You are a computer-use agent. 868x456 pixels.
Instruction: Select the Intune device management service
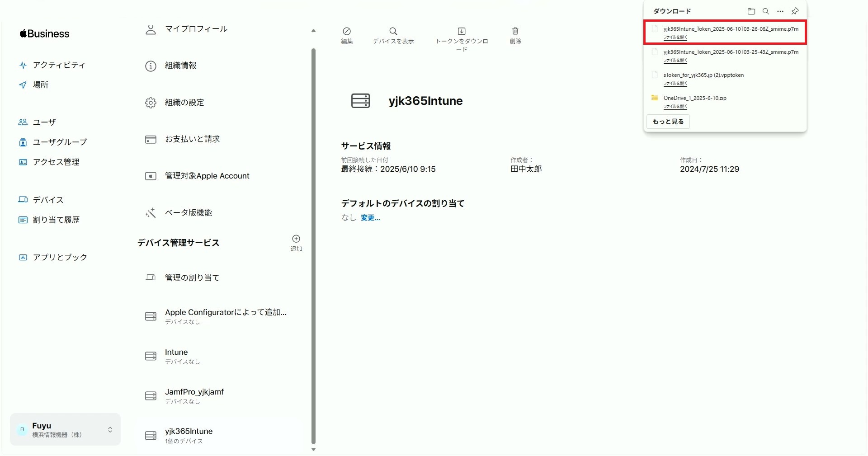tap(172, 356)
